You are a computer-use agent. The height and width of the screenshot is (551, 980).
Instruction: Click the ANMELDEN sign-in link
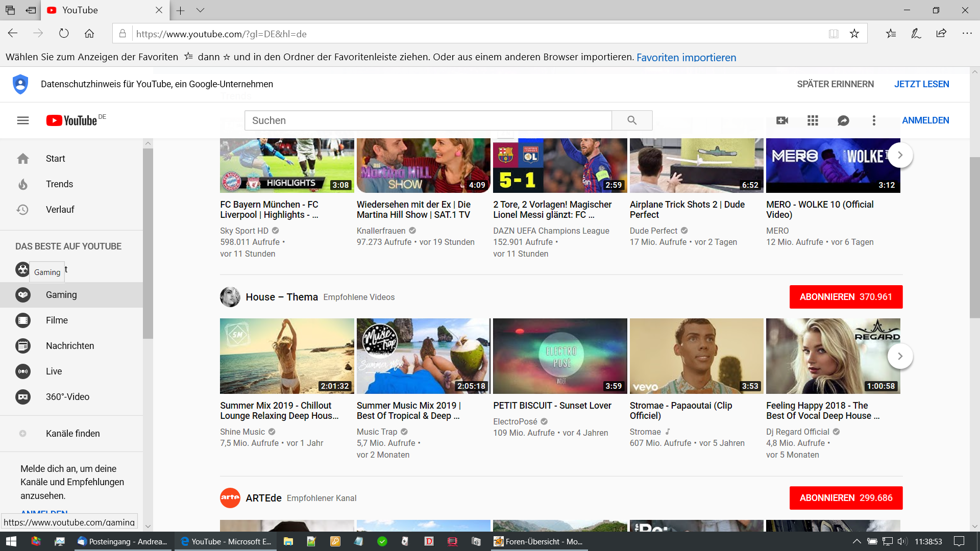pyautogui.click(x=925, y=120)
